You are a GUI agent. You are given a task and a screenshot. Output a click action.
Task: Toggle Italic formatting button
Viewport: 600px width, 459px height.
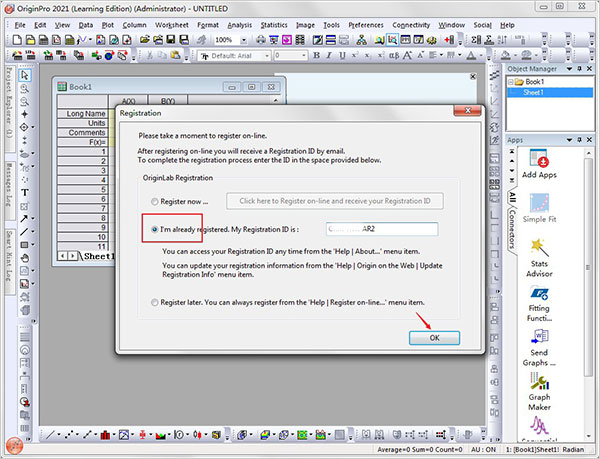pyautogui.click(x=329, y=55)
